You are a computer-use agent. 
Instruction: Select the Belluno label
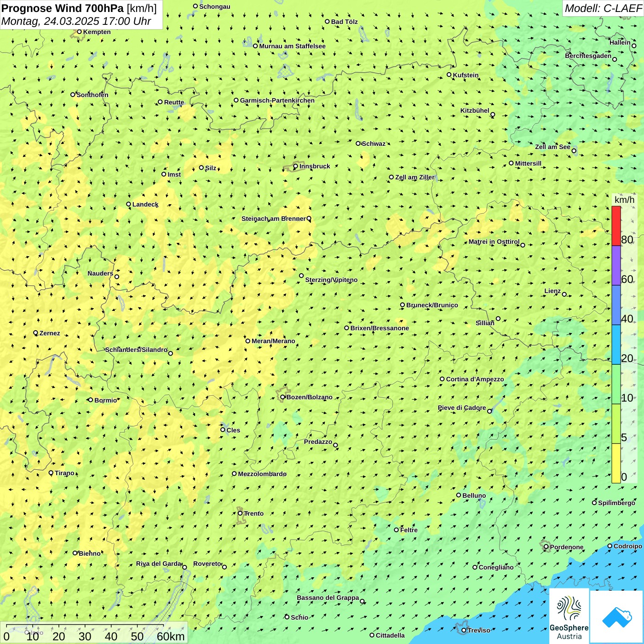click(474, 495)
